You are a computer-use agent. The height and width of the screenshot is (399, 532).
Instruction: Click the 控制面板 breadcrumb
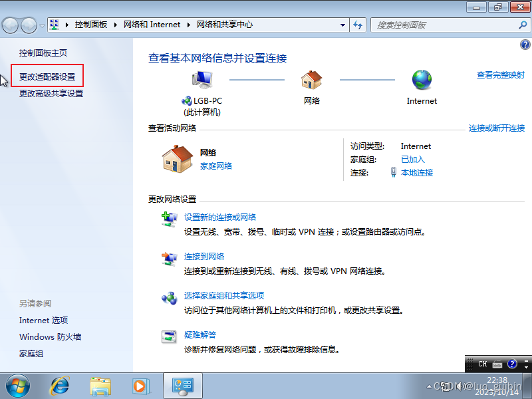pos(91,25)
